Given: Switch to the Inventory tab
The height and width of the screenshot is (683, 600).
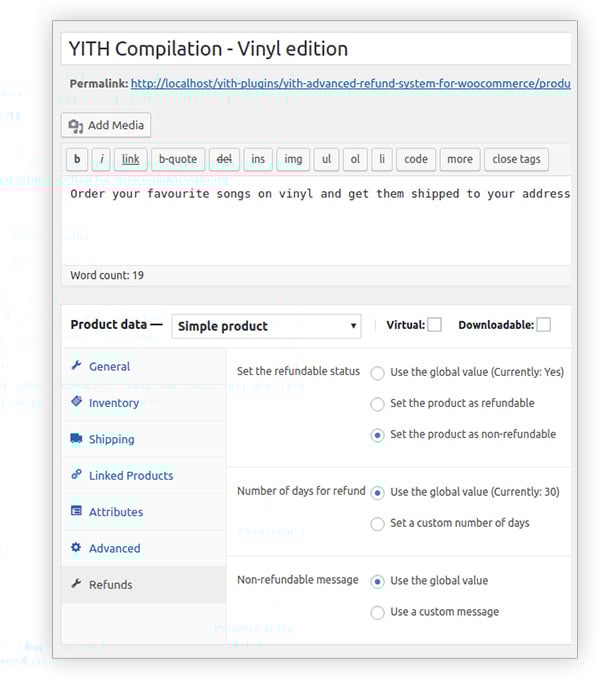Looking at the screenshot, I should [113, 403].
